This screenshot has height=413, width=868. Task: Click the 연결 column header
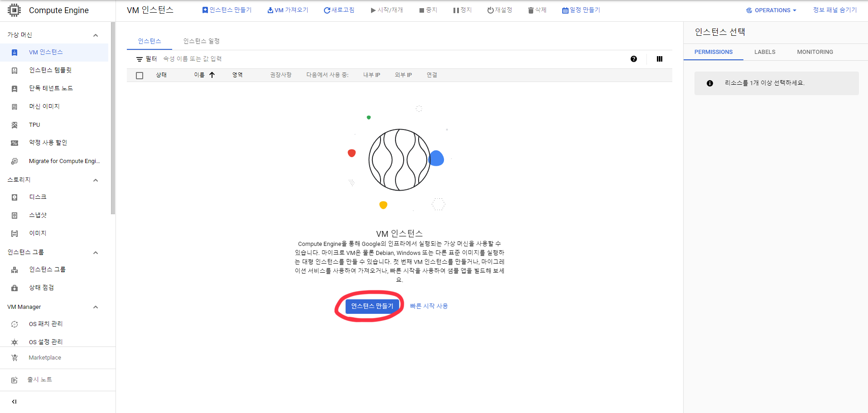click(432, 75)
